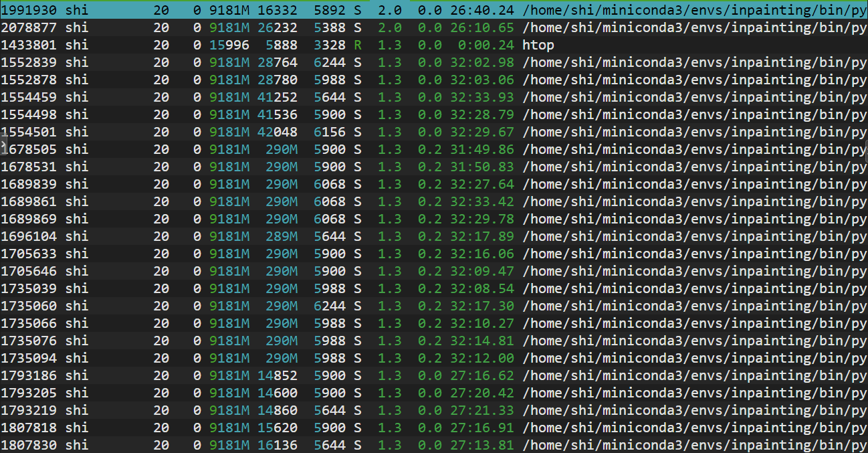Click PID 1678531 process row
Image resolution: width=868 pixels, height=453 pixels.
click(29, 167)
